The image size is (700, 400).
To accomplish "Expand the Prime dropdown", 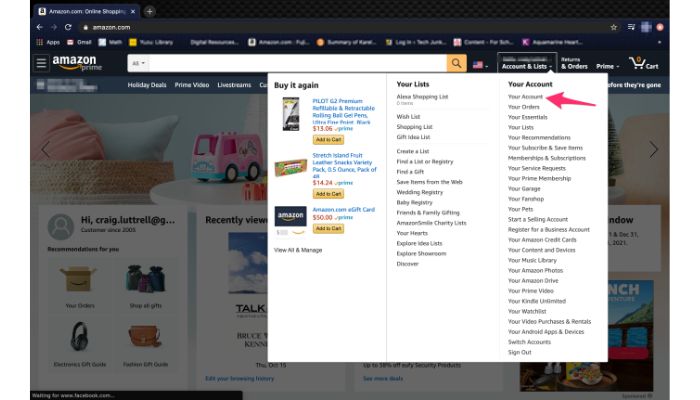I will (x=608, y=66).
